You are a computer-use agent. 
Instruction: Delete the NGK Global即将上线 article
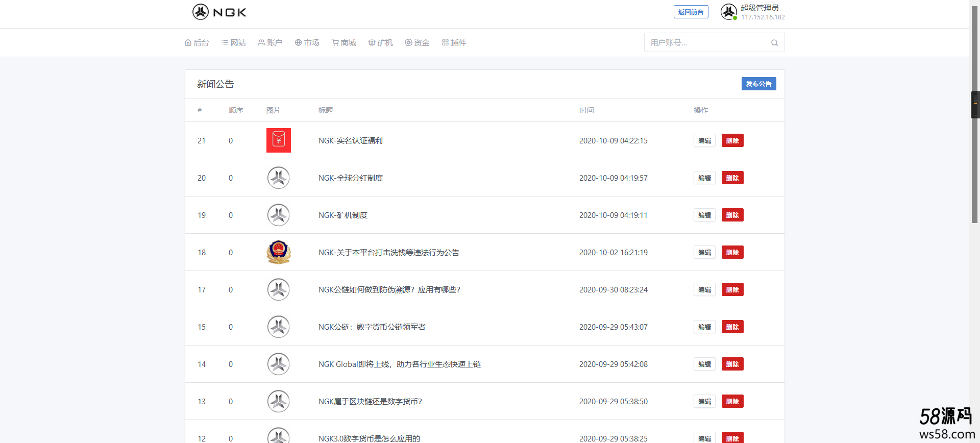pos(732,364)
